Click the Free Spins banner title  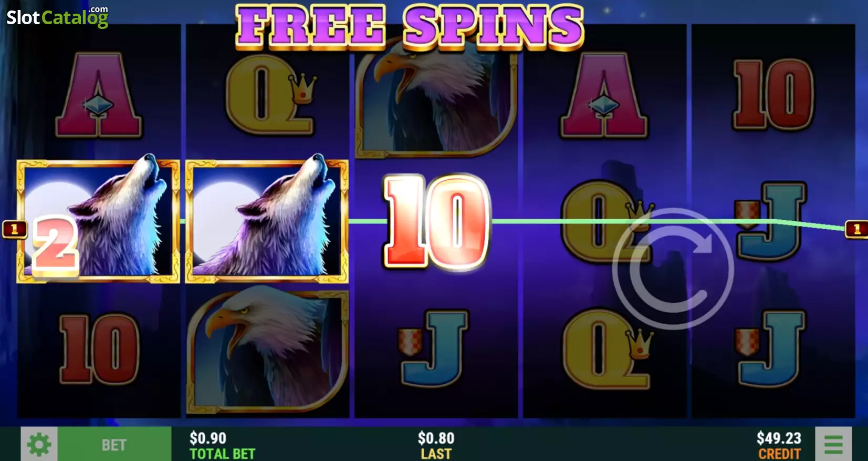click(x=410, y=26)
